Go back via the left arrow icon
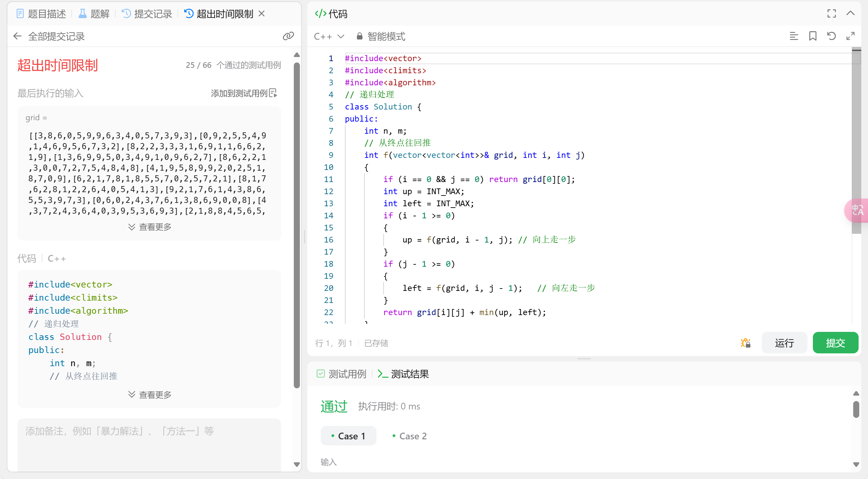The image size is (868, 479). coord(17,36)
